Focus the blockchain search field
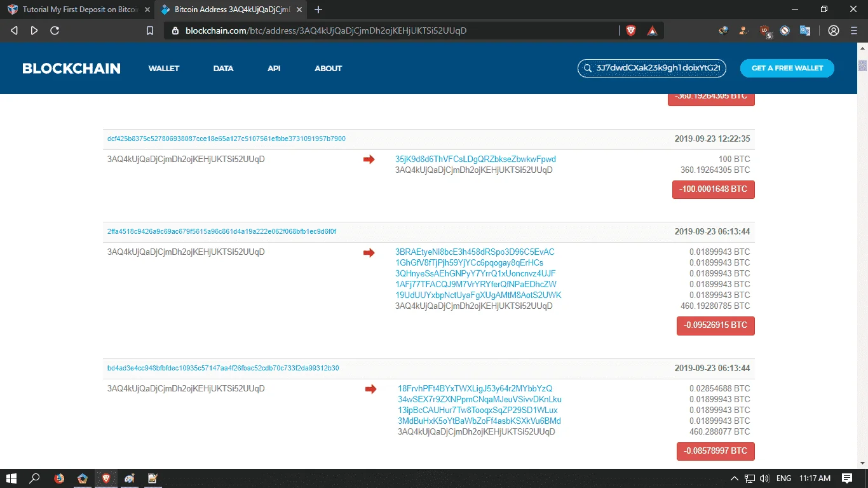 652,68
